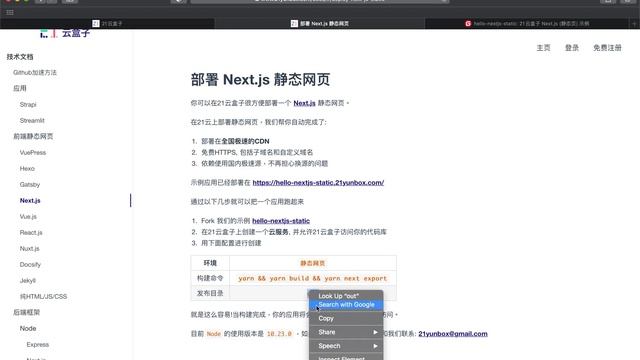Open the React.js doc page
This screenshot has height=360, width=640.
pyautogui.click(x=31, y=232)
